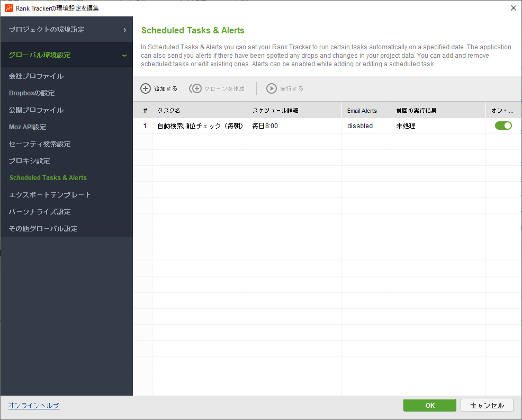The image size is (522, 420).
Task: Go to セーフティ検索設定
Action: click(x=40, y=144)
